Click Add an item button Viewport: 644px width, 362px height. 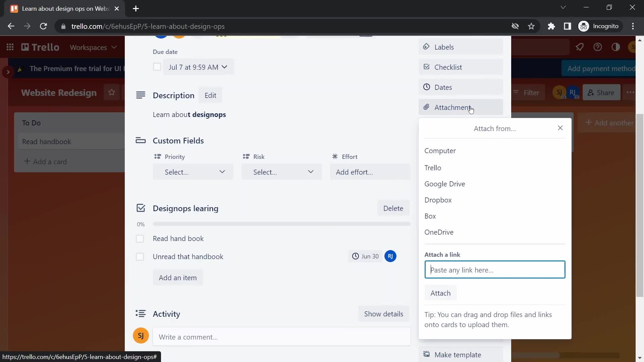[x=178, y=278]
